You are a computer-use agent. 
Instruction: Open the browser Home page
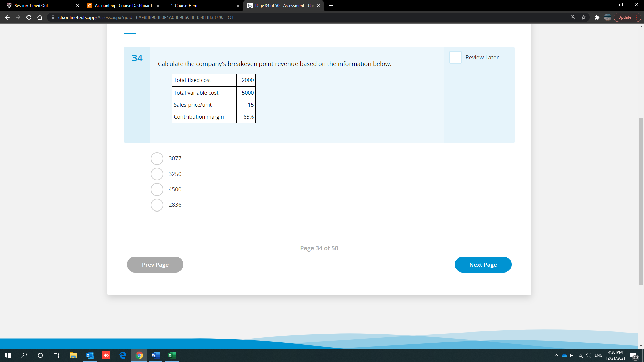[40, 17]
